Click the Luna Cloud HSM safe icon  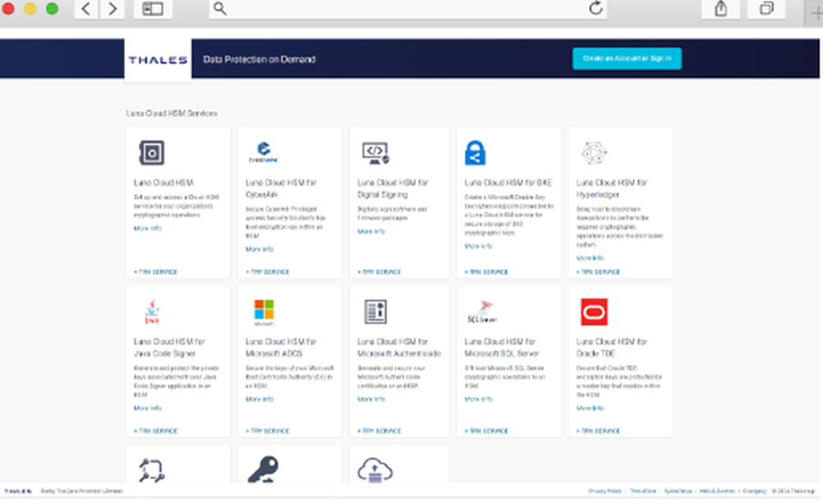(x=151, y=153)
